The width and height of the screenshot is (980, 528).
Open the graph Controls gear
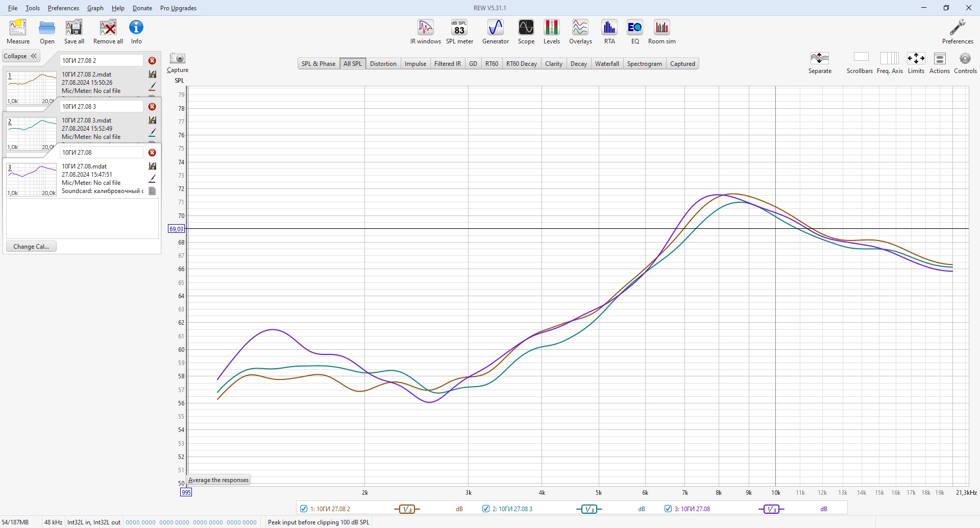(965, 63)
